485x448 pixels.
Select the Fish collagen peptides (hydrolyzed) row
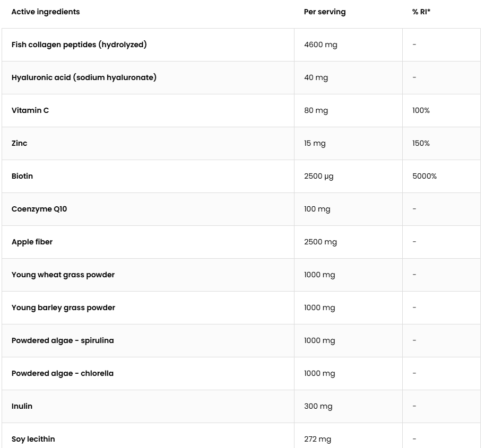tap(241, 45)
